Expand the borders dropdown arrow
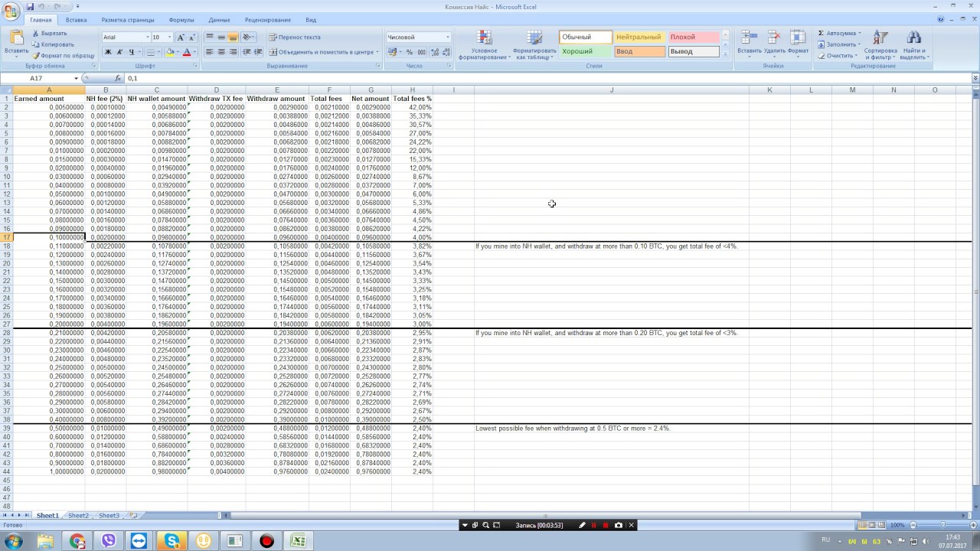The width and height of the screenshot is (980, 551). [159, 52]
